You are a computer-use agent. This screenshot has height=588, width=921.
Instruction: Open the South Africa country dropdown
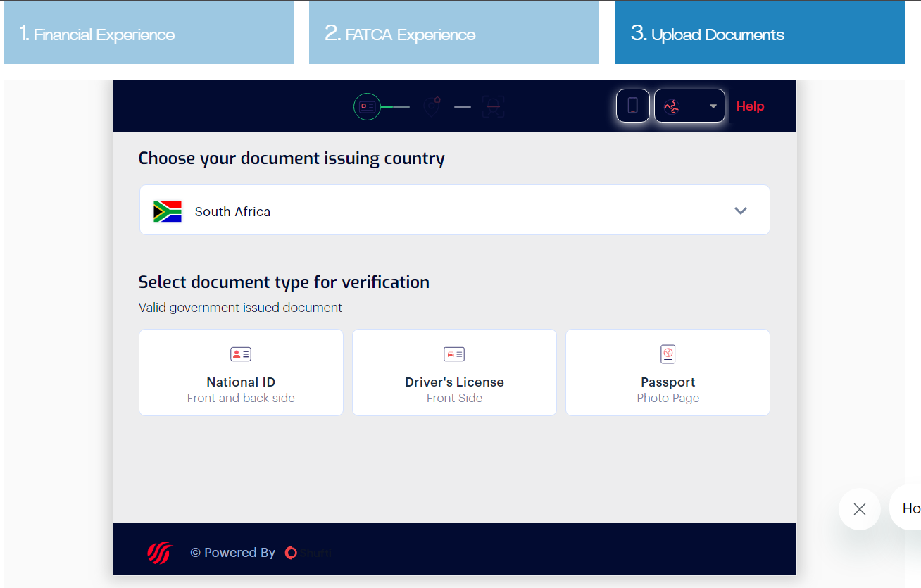[x=454, y=210]
